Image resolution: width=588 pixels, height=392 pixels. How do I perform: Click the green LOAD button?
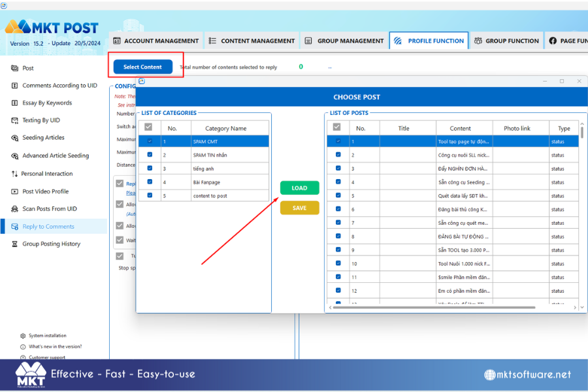[x=299, y=188]
